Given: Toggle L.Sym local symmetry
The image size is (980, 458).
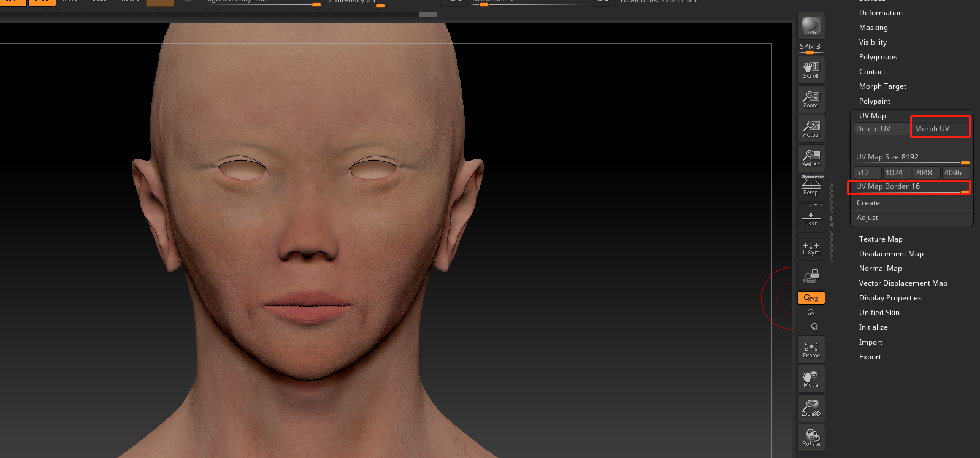Looking at the screenshot, I should coord(811,247).
